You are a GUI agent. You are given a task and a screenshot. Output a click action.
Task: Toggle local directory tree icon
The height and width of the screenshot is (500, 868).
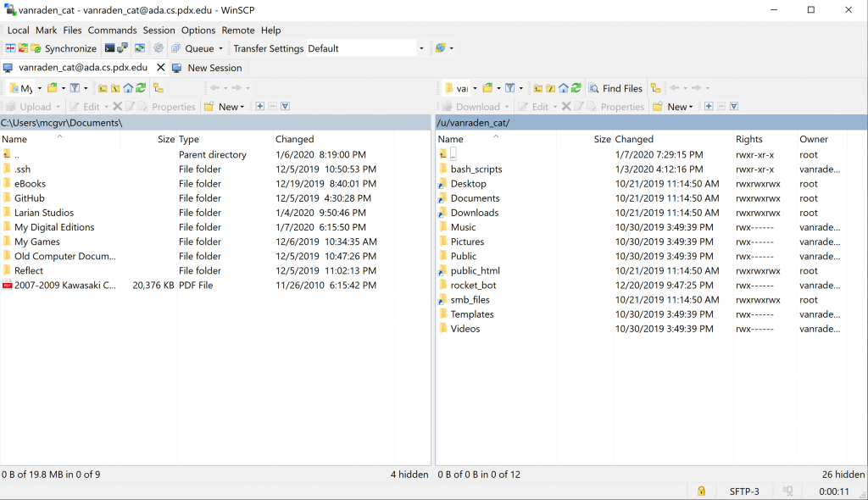(159, 88)
